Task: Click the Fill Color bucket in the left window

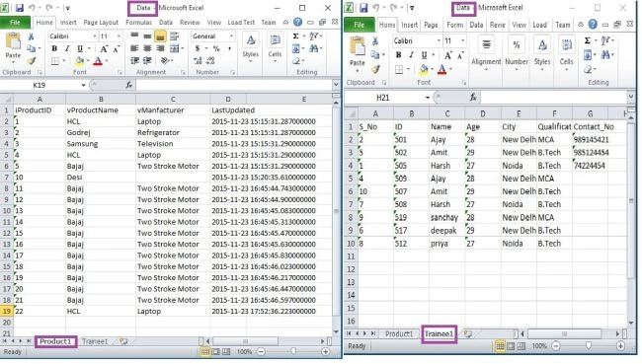Action: (79, 61)
